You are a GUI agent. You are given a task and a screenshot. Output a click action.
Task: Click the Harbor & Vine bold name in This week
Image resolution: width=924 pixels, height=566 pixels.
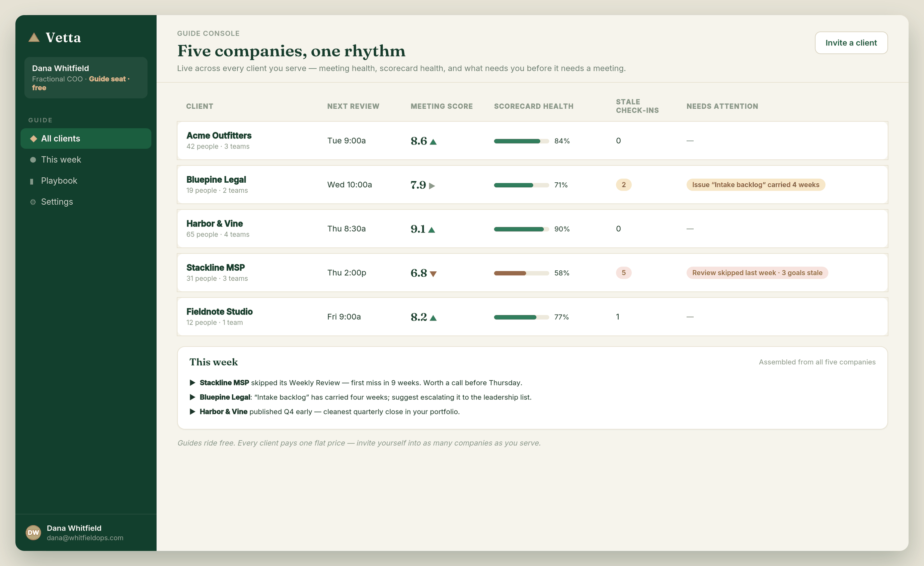[223, 411]
